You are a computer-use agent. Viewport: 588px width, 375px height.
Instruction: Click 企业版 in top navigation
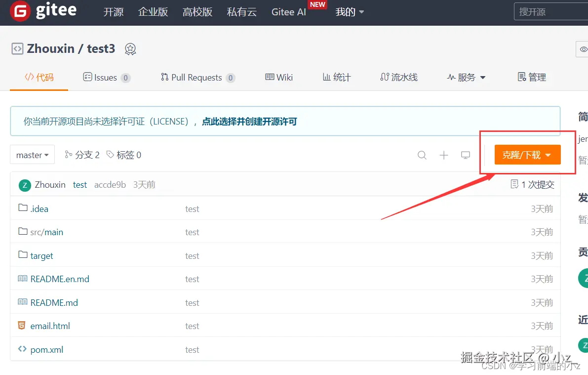pos(153,12)
